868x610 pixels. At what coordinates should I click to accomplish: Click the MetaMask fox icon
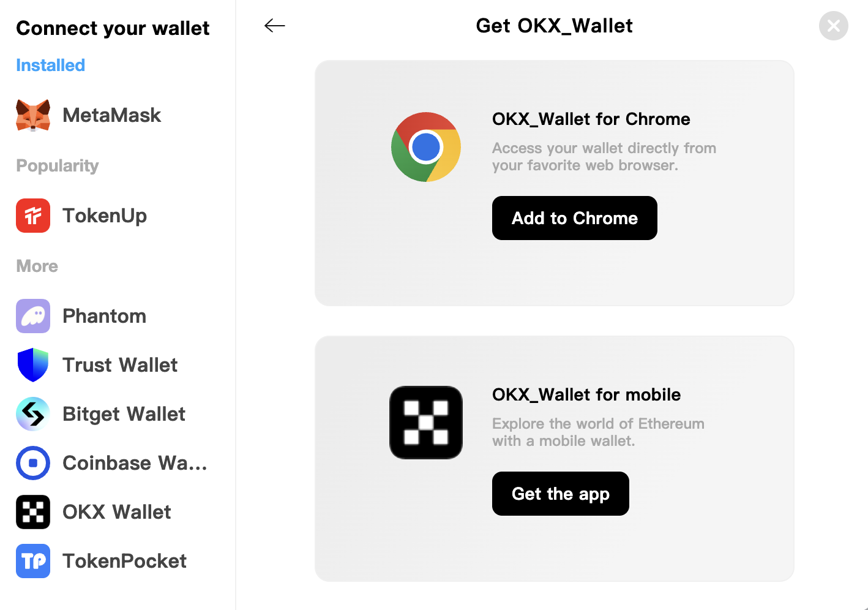pyautogui.click(x=33, y=115)
